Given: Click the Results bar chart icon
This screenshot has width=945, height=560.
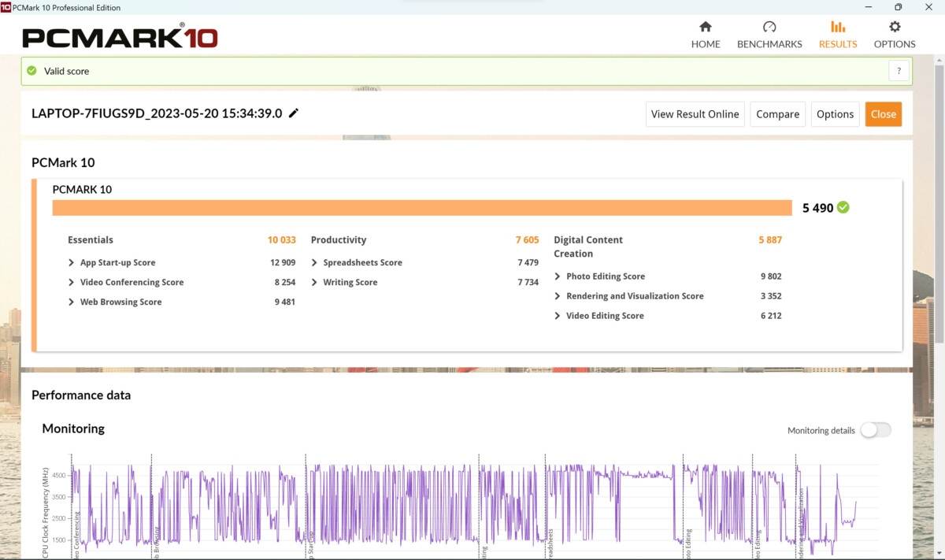Looking at the screenshot, I should coord(838,27).
